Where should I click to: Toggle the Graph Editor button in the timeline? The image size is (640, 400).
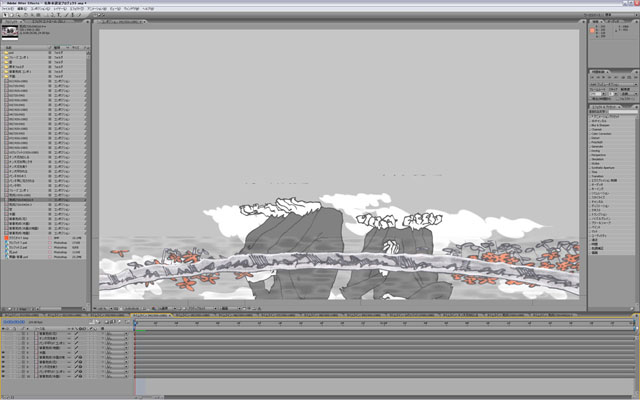pos(127,322)
